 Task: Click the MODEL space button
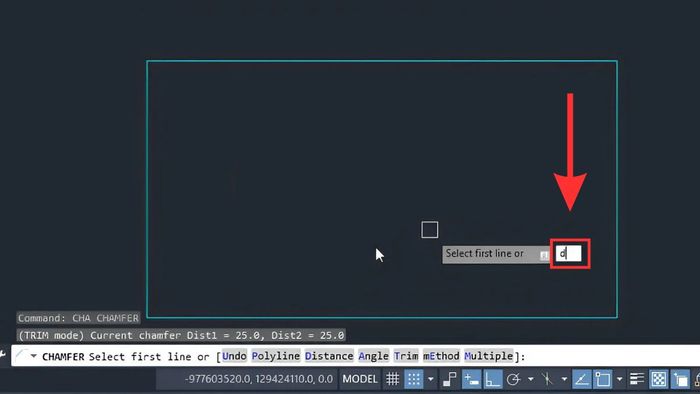360,379
